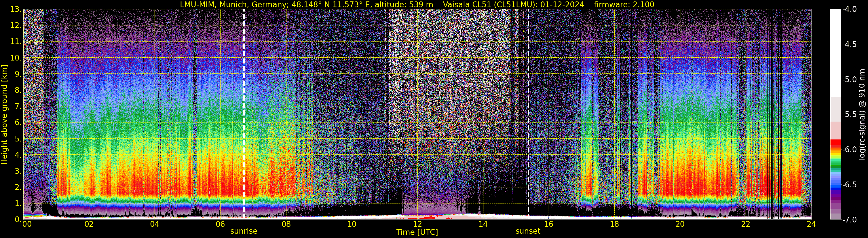Image resolution: width=868 pixels, height=238 pixels.
Task: Click the 'sunrise' label below the axis
Action: [244, 231]
